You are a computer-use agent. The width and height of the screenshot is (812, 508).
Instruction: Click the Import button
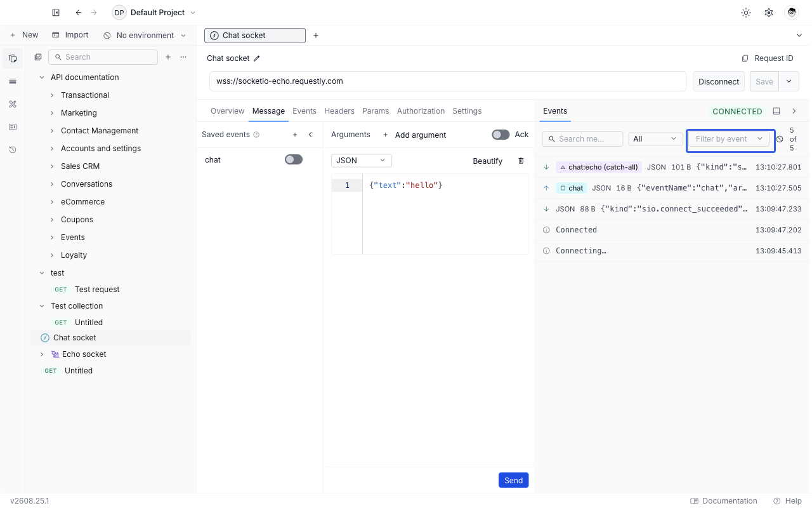point(70,36)
